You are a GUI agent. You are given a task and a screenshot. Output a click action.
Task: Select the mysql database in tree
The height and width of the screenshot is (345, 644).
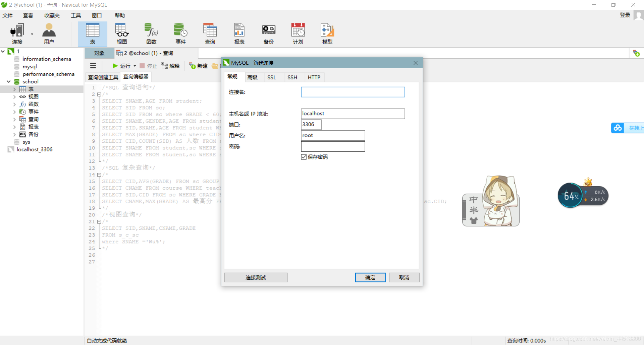pyautogui.click(x=30, y=66)
